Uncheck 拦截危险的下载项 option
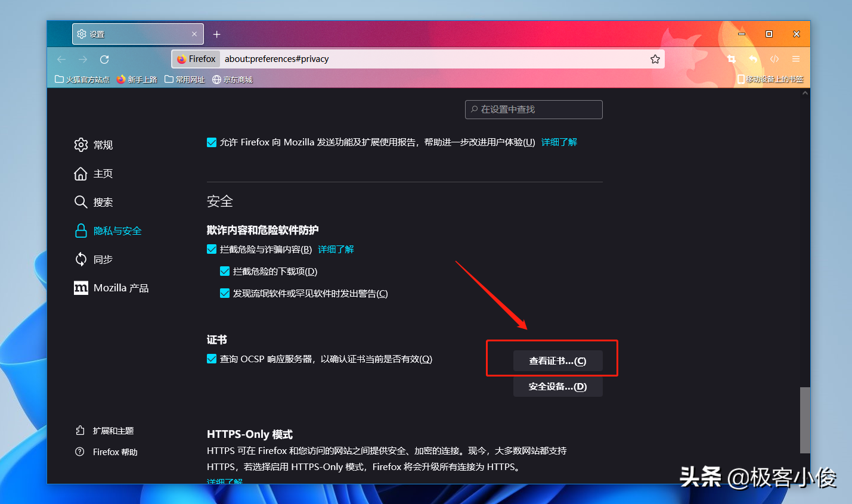Screen dimensions: 852x504 click(x=225, y=271)
